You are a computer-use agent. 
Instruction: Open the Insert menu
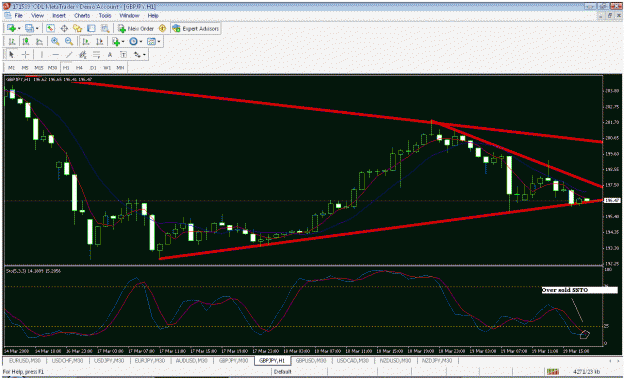[x=59, y=16]
